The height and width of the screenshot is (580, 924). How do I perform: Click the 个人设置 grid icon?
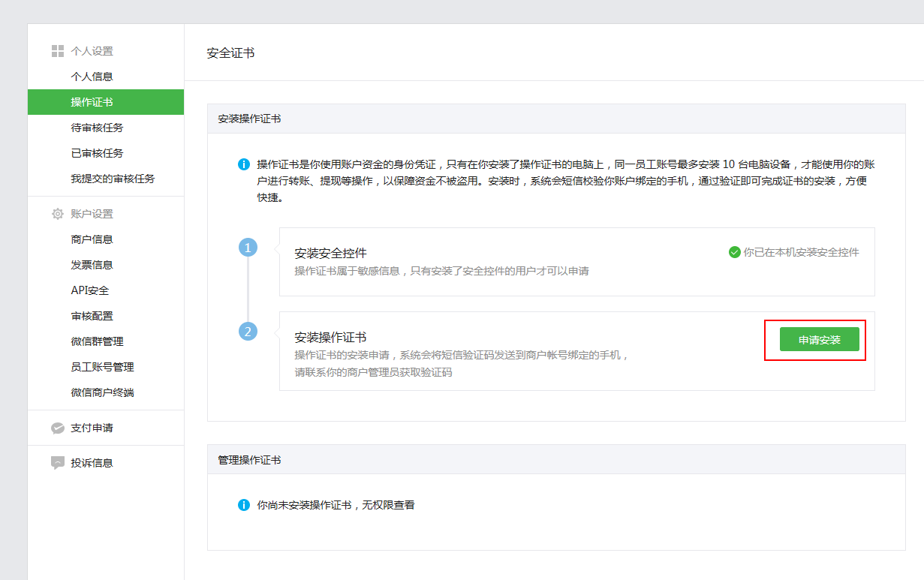(x=57, y=51)
